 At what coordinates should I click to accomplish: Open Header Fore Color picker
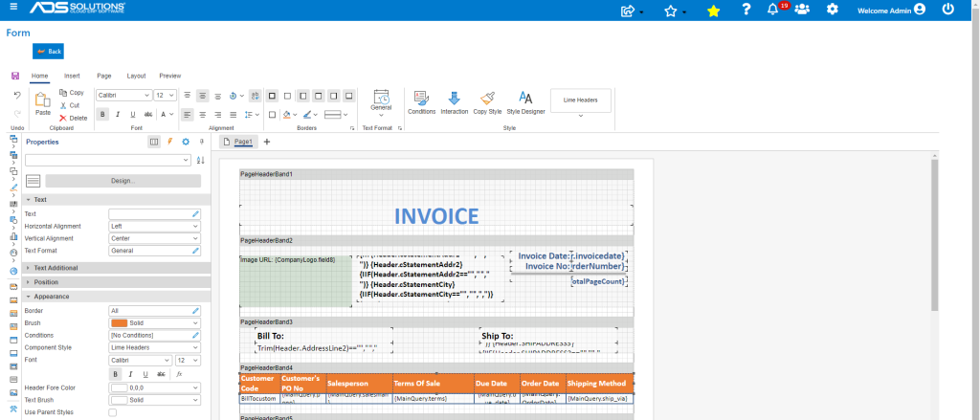(x=154, y=387)
